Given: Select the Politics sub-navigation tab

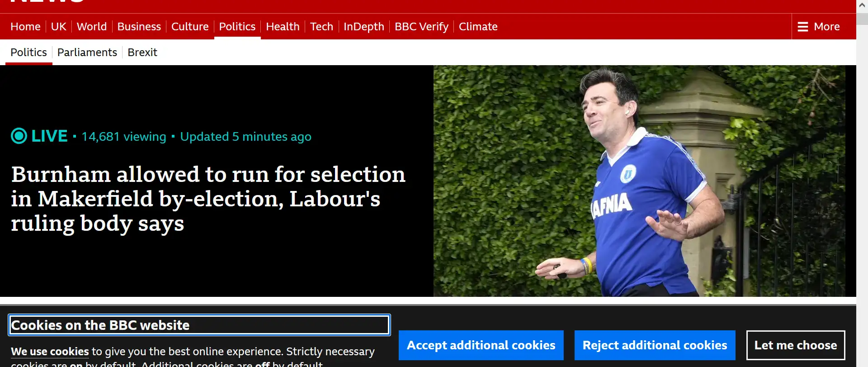Looking at the screenshot, I should [28, 52].
